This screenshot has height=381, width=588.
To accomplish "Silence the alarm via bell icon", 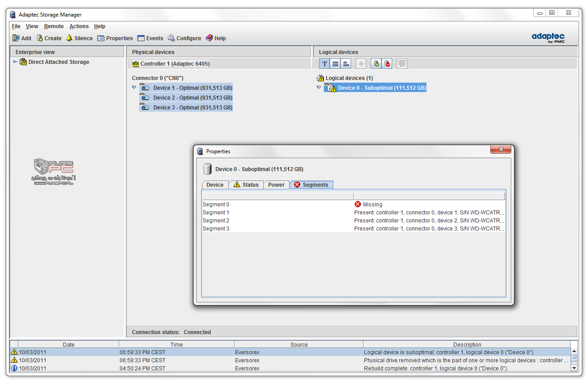I will coord(69,38).
